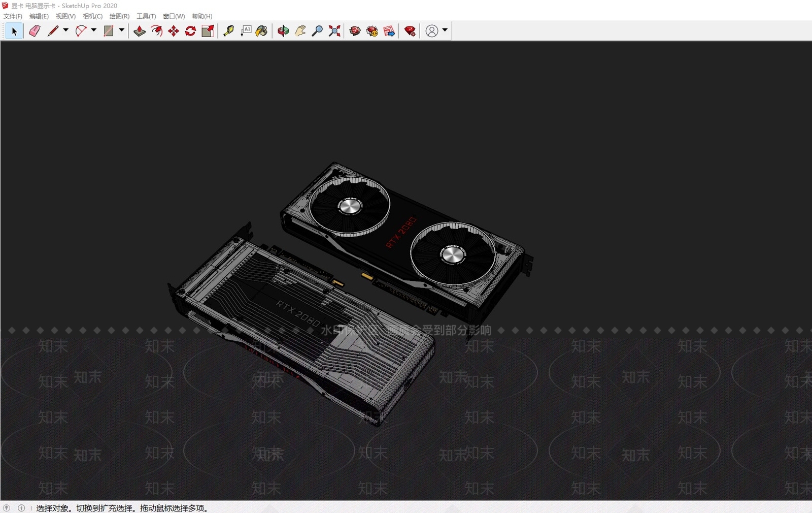This screenshot has width=812, height=513.
Task: Pick the Tape Measure tool
Action: pyautogui.click(x=229, y=31)
